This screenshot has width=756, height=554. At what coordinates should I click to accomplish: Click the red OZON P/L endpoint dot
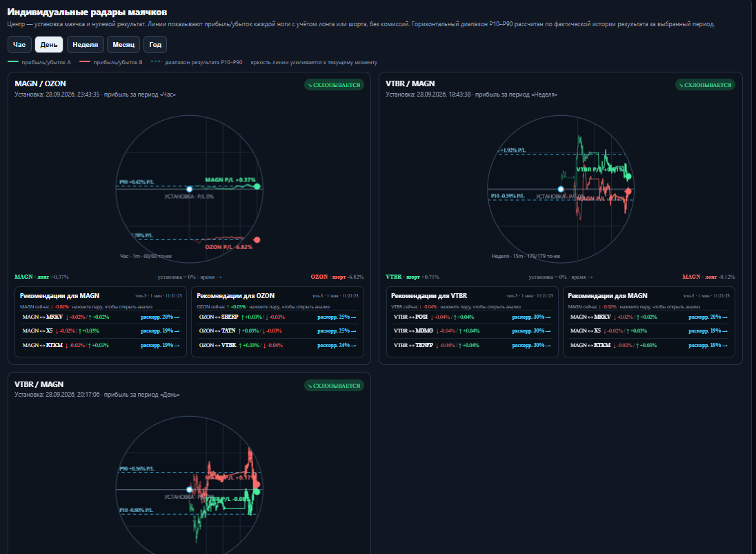pos(257,239)
